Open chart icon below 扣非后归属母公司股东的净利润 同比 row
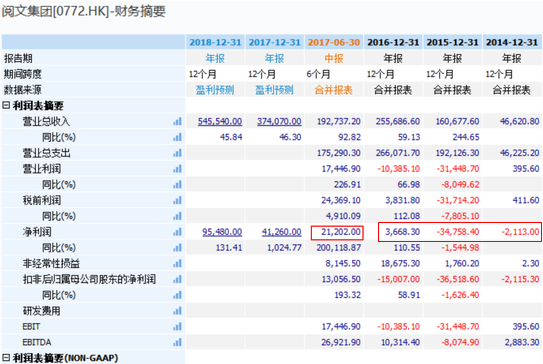This screenshot has height=364, width=543. [x=177, y=295]
